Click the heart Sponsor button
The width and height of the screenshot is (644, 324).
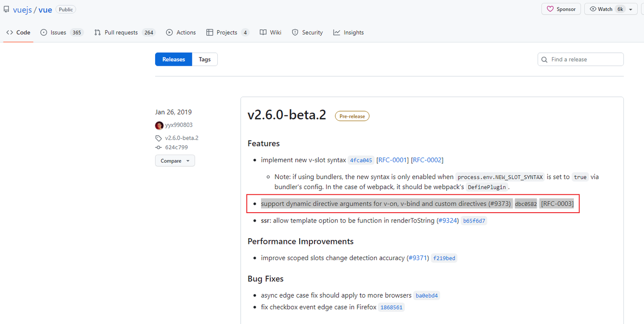tap(561, 9)
